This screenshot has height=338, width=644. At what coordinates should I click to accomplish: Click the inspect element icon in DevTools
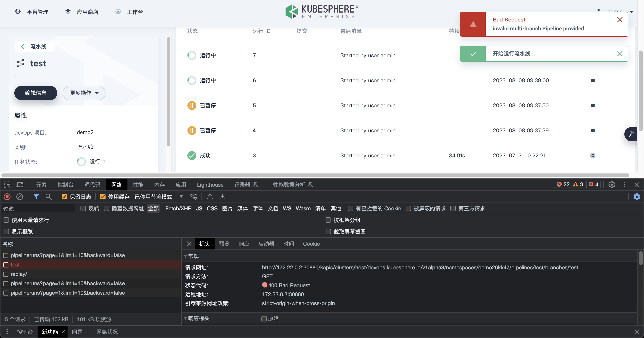point(7,185)
